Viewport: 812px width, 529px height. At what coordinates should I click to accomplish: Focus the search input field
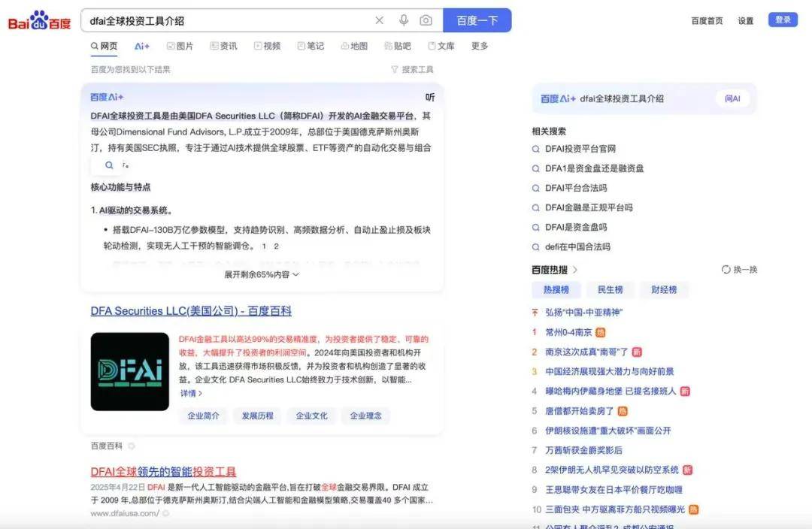(228, 21)
